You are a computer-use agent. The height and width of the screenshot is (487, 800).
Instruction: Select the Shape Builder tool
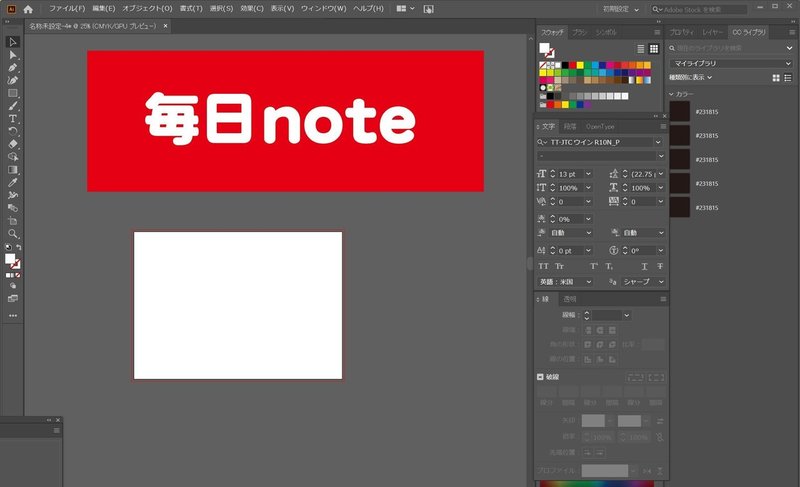pyautogui.click(x=13, y=157)
